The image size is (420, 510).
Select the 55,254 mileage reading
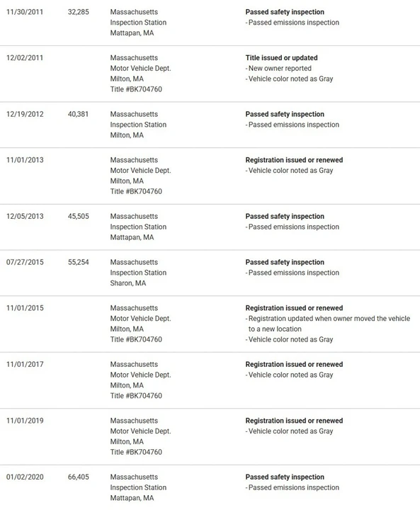coord(79,262)
